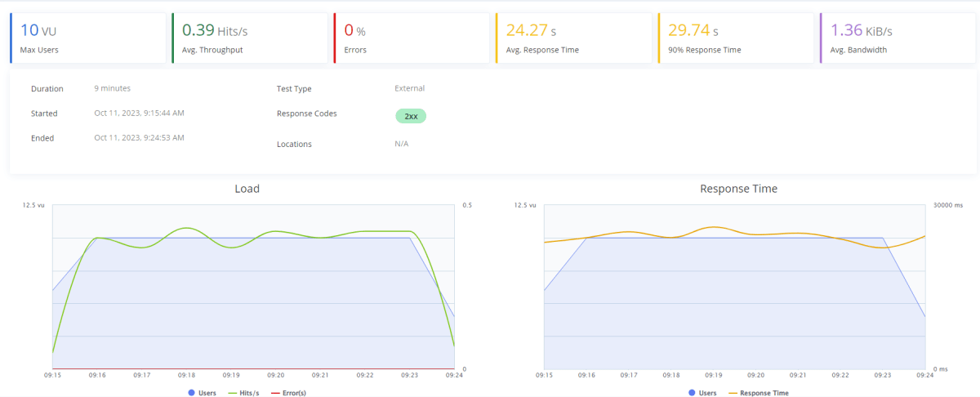Toggle the Error(s) series legend
This screenshot has width=980, height=397.
(287, 393)
